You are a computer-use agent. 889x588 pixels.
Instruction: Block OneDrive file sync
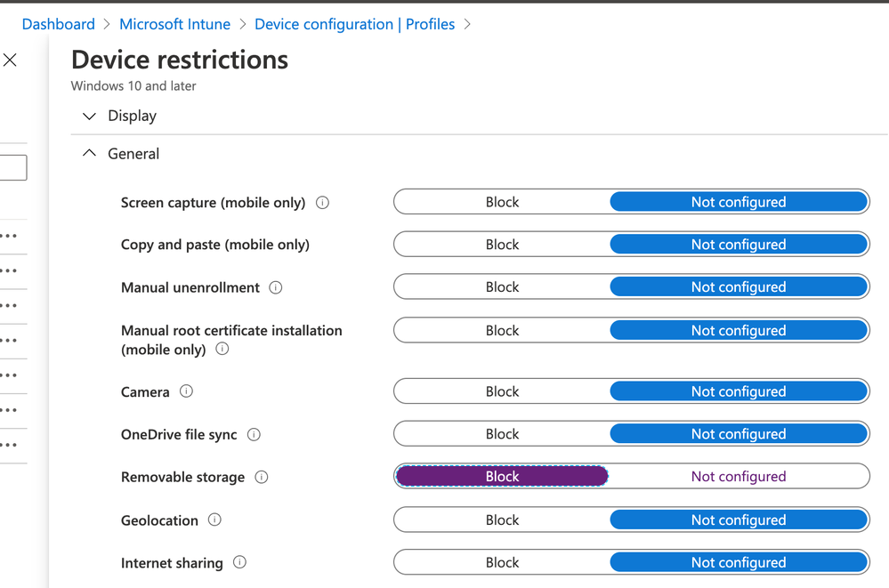[x=502, y=434]
